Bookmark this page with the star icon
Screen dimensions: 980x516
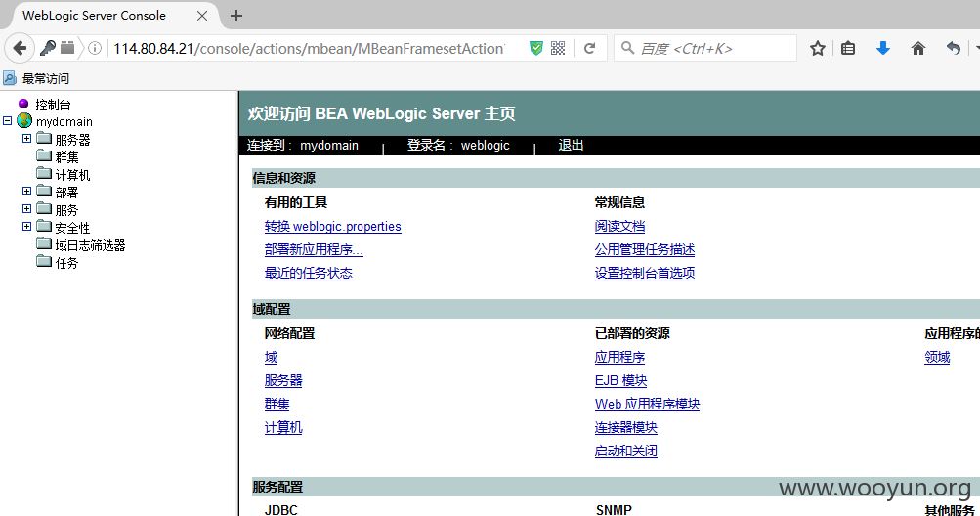[818, 48]
